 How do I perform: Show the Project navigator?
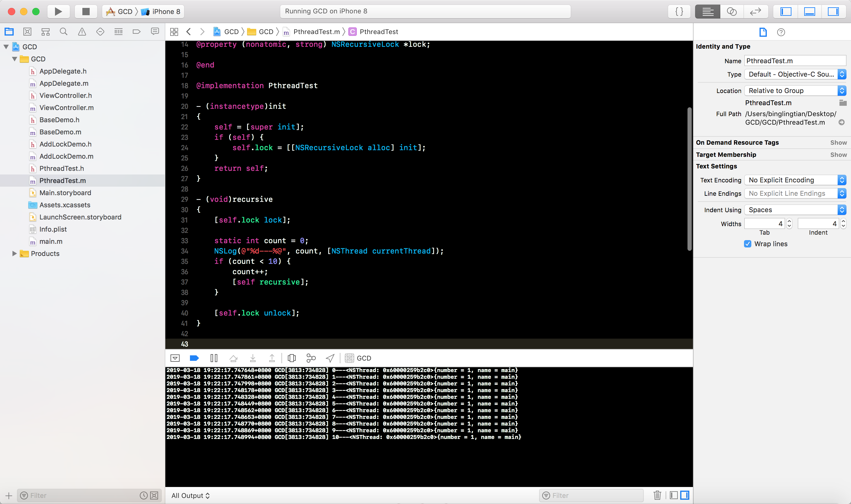pos(9,32)
